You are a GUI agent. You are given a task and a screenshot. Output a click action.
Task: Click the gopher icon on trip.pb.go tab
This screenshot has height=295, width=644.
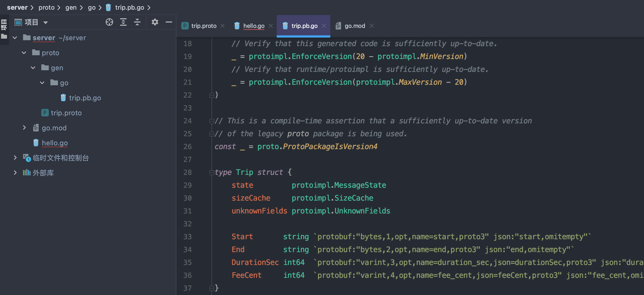[285, 26]
